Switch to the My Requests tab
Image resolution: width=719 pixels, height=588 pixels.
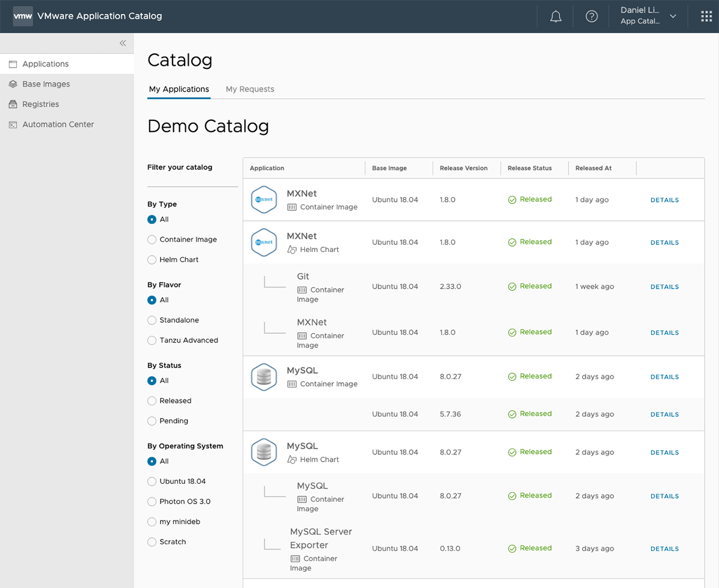point(250,89)
